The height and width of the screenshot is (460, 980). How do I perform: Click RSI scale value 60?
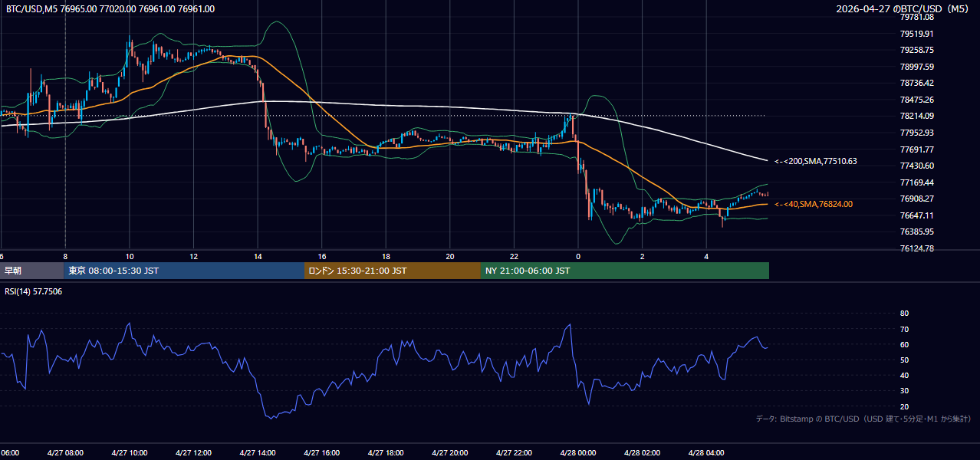904,344
